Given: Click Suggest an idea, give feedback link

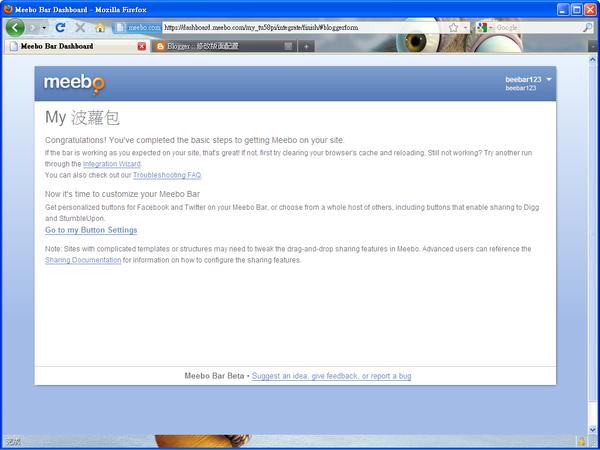Looking at the screenshot, I should point(331,376).
